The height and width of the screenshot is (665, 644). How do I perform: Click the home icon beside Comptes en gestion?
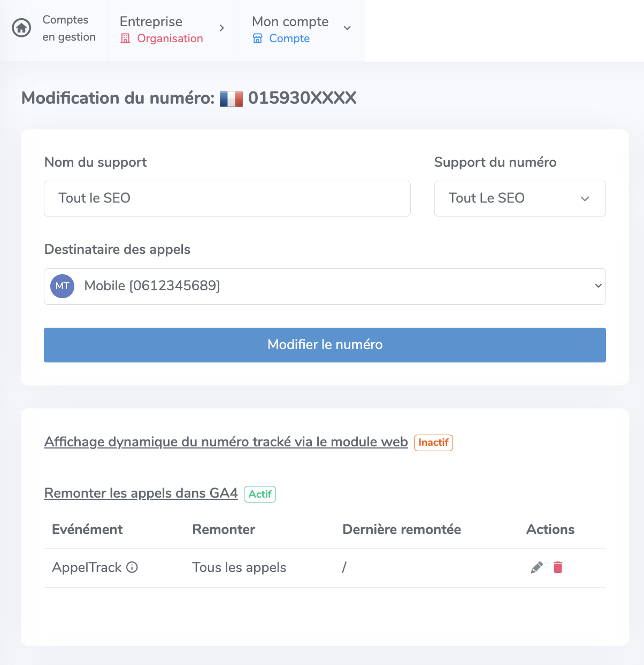tap(21, 28)
